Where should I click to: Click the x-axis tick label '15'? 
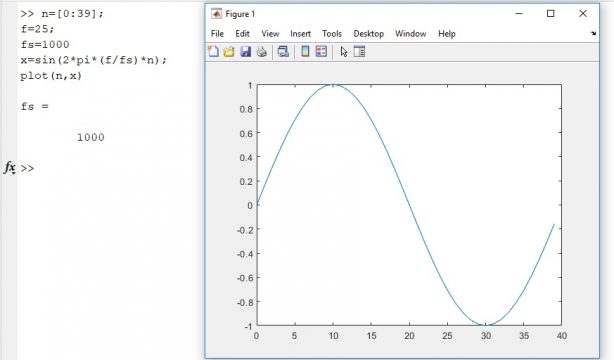(371, 336)
